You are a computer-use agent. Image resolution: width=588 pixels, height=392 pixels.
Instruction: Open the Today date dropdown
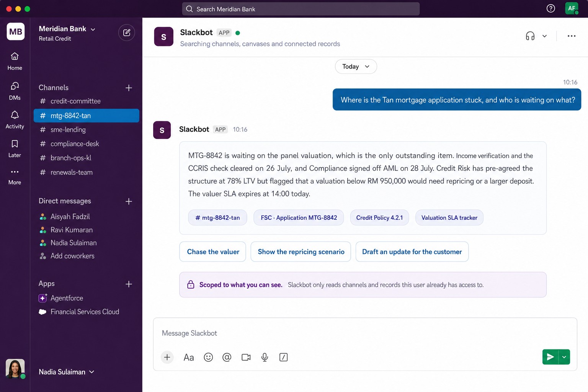[356, 67]
